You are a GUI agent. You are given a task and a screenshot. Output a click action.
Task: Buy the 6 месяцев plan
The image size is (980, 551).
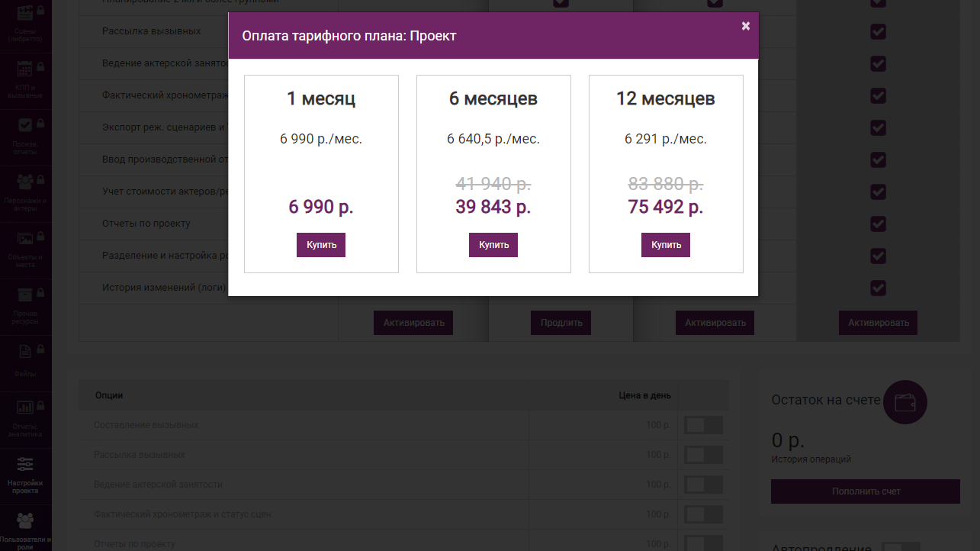493,245
